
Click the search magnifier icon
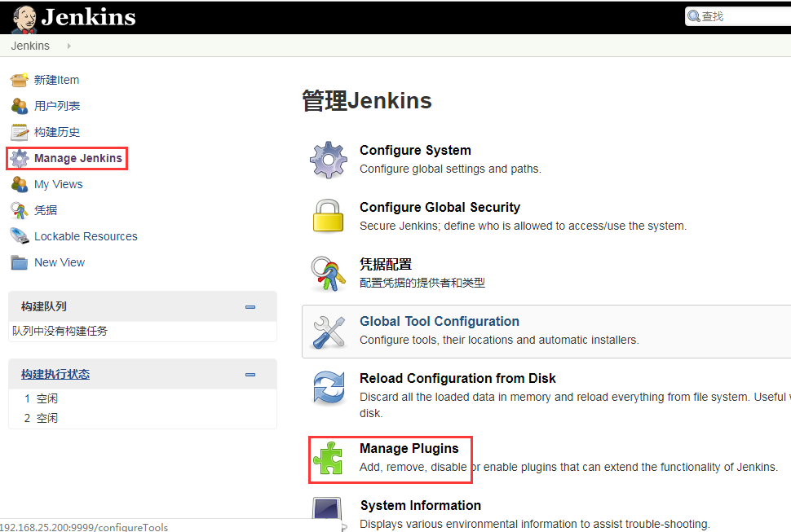coord(694,16)
